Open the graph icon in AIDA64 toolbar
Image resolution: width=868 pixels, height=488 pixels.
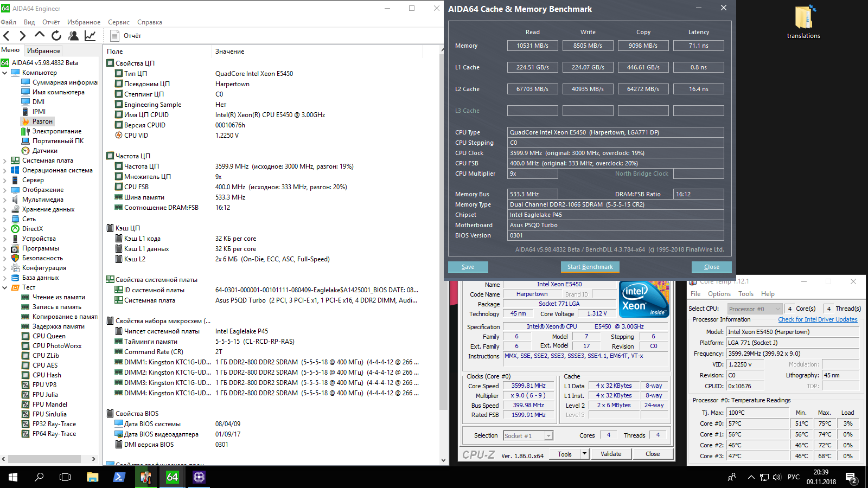click(90, 36)
